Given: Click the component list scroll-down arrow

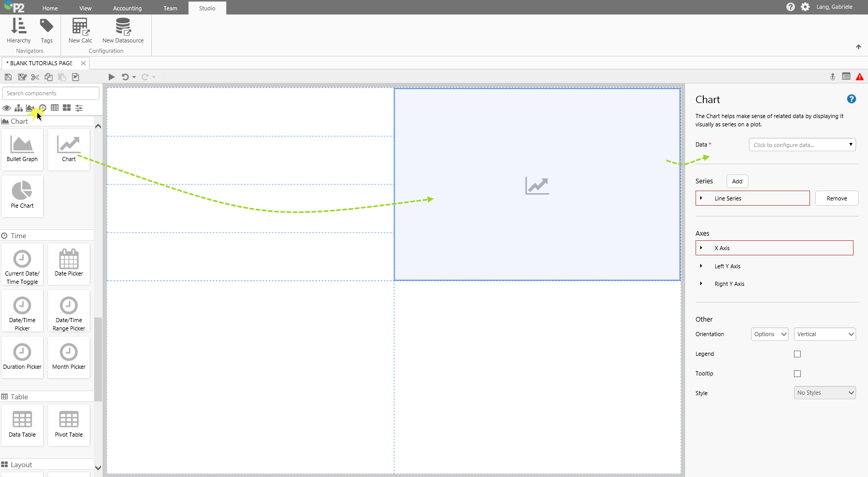Looking at the screenshot, I should pos(98,468).
